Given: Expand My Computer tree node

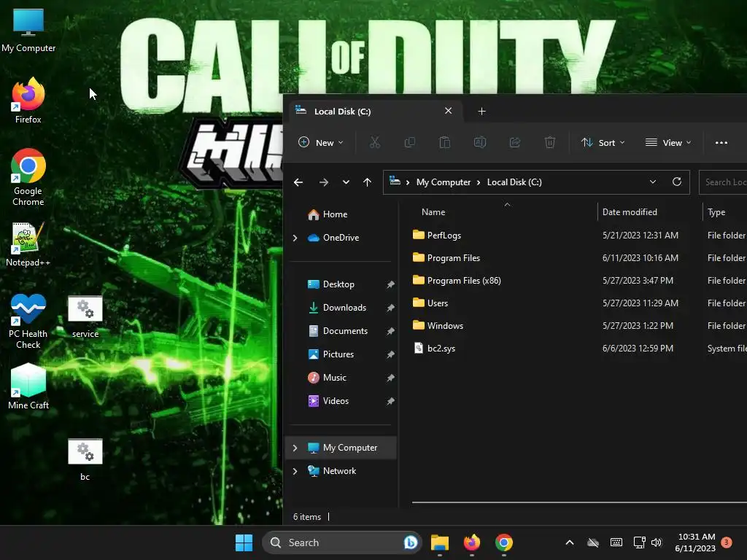Looking at the screenshot, I should pos(295,448).
